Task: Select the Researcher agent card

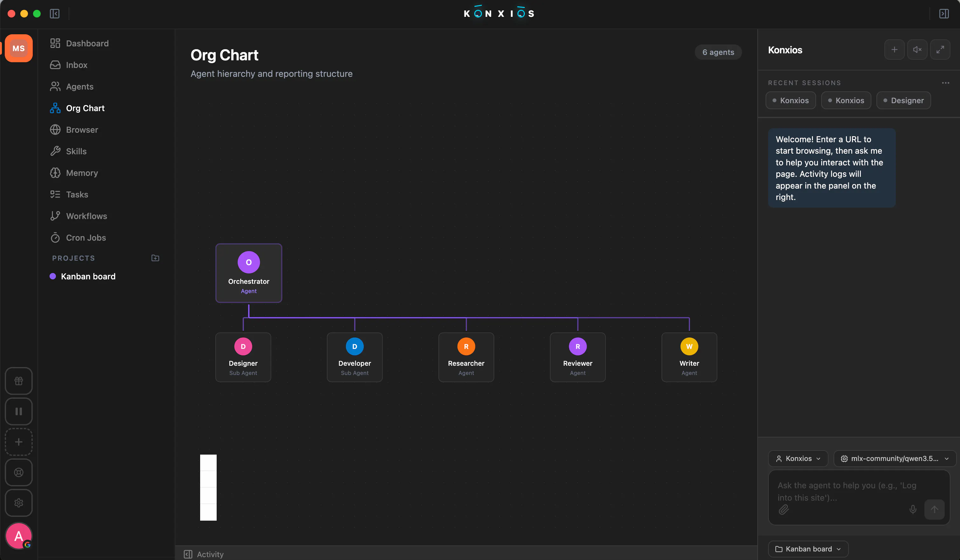Action: click(x=466, y=357)
